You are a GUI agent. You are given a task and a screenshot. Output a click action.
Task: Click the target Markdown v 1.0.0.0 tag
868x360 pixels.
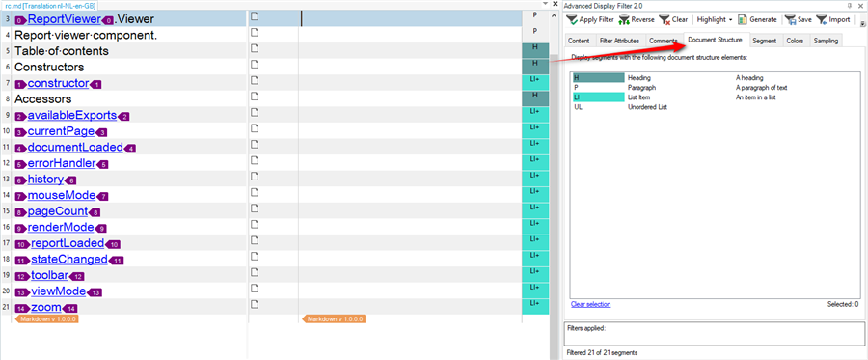(335, 319)
